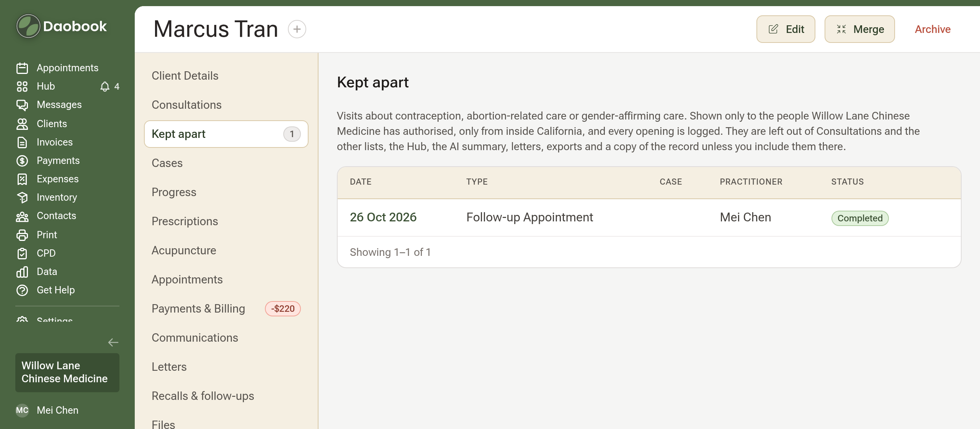Open the Hub menu item label
This screenshot has width=980, height=429.
pyautogui.click(x=46, y=86)
